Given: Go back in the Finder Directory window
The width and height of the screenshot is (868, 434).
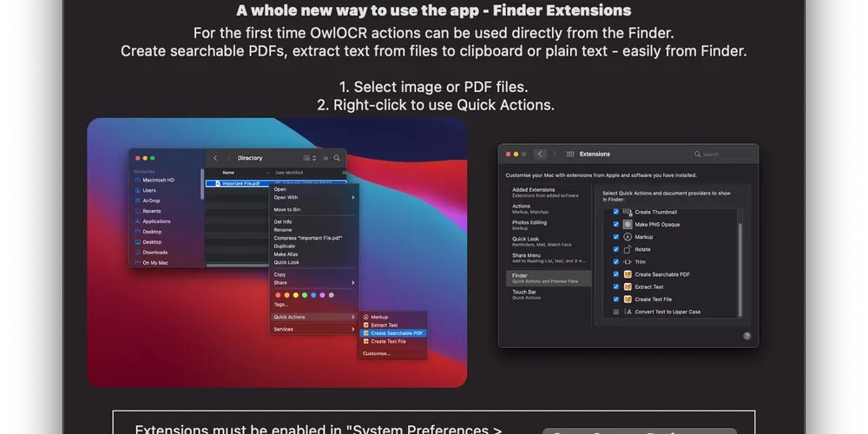Looking at the screenshot, I should [215, 158].
